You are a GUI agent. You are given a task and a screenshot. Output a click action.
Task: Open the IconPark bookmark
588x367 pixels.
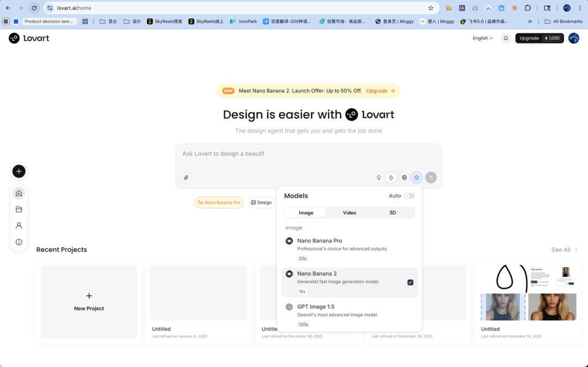point(244,21)
